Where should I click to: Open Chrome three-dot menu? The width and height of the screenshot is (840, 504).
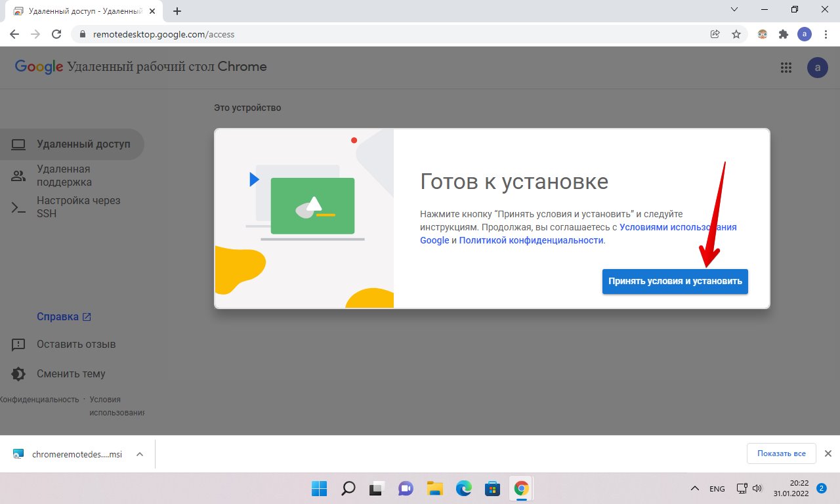coord(826,34)
